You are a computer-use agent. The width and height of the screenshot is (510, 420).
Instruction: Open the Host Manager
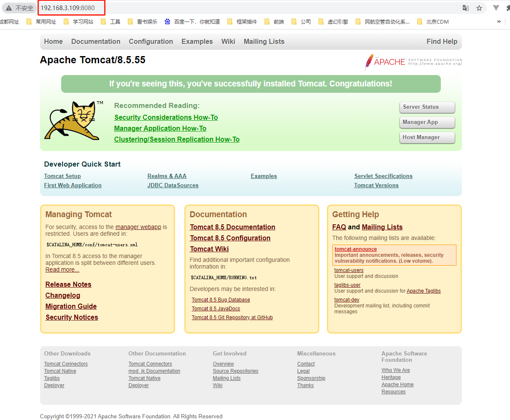pos(427,137)
